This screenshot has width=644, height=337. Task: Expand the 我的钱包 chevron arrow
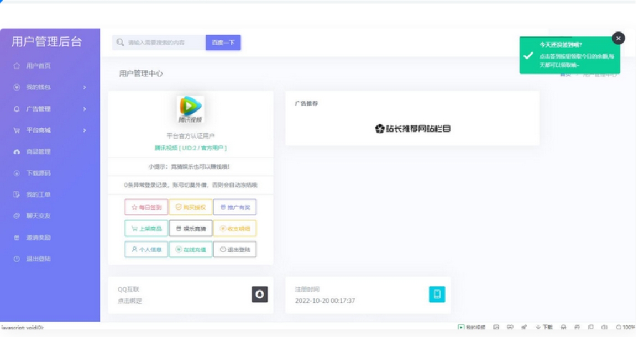click(85, 87)
